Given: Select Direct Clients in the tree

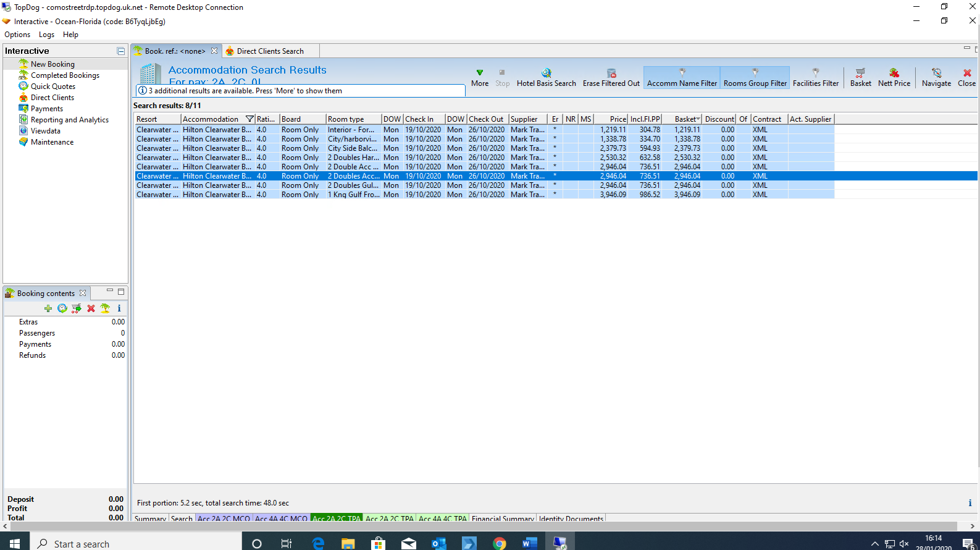Looking at the screenshot, I should click(52, 98).
